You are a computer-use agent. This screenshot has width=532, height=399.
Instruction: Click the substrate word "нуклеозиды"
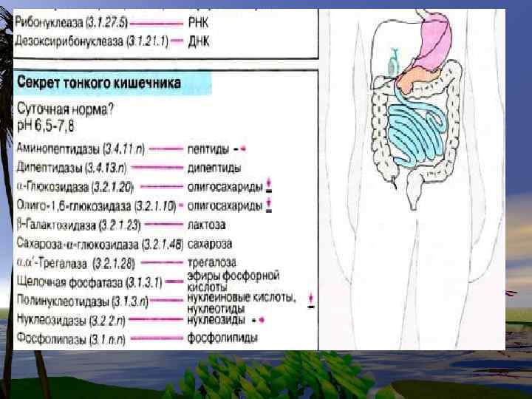click(x=216, y=320)
